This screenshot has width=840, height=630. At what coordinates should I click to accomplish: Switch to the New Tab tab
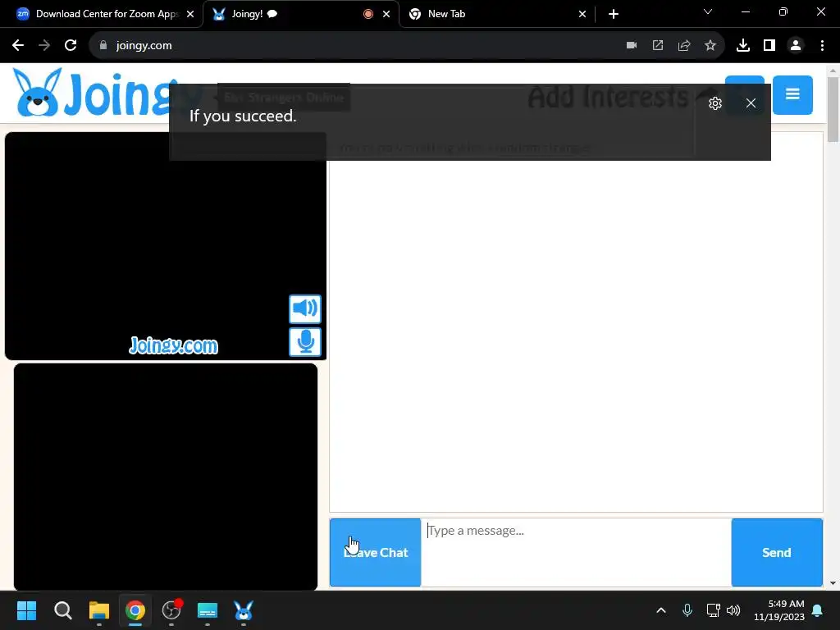coord(495,14)
